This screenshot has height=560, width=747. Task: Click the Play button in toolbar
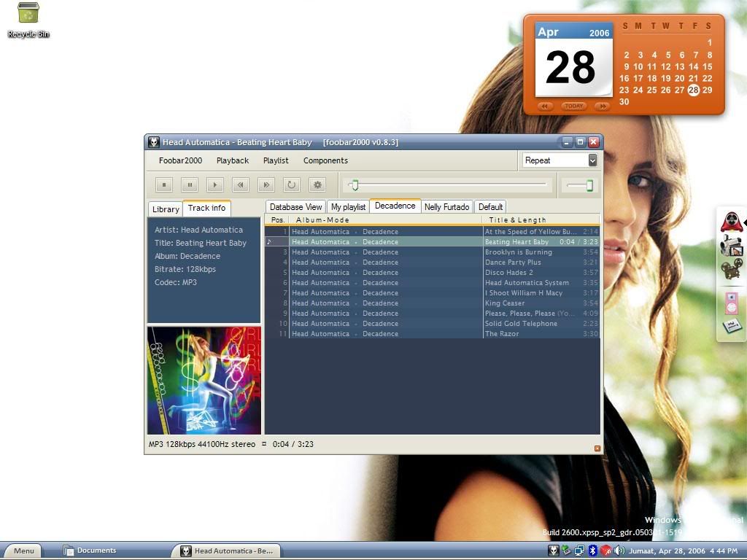214,185
